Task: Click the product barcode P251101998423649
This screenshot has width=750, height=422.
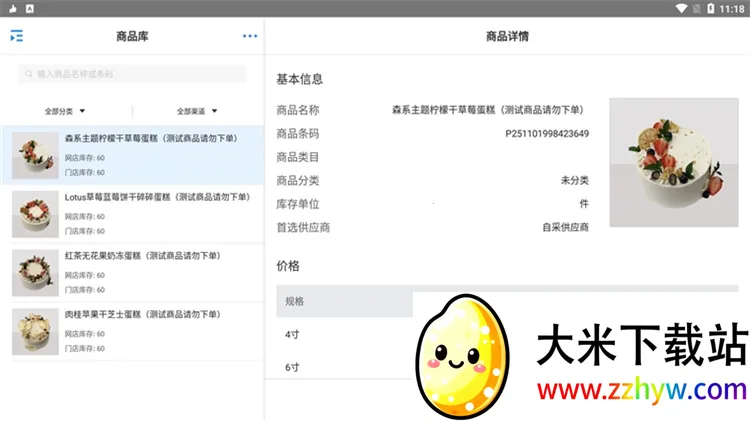Action: [546, 133]
